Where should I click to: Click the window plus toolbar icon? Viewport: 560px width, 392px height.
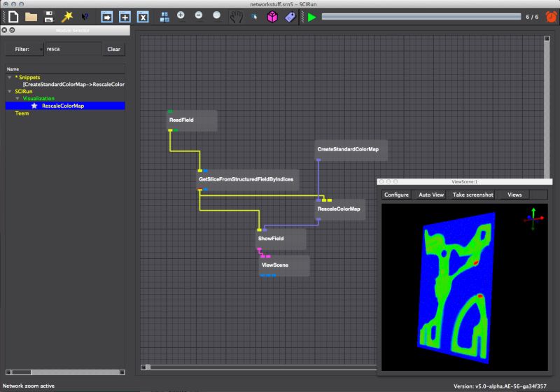pyautogui.click(x=125, y=17)
